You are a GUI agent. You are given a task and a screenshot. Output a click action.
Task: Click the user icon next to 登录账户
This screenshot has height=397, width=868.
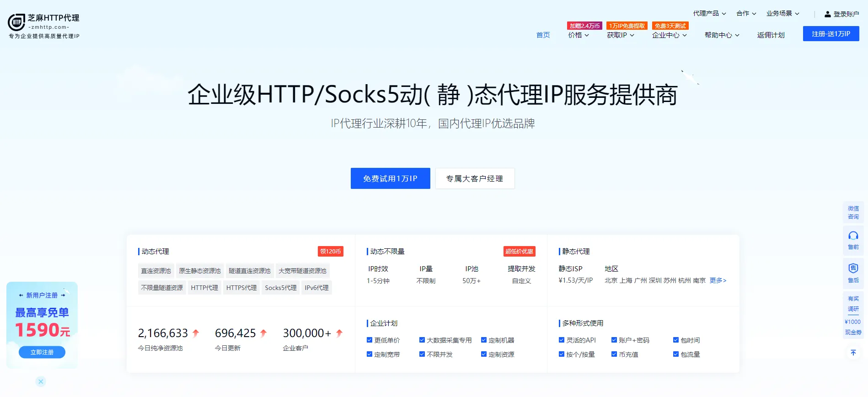click(827, 14)
